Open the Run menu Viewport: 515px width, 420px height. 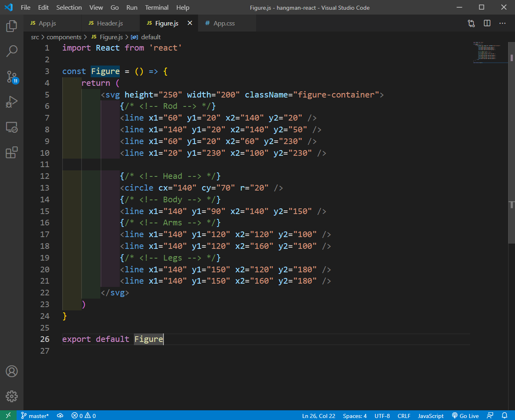click(132, 7)
